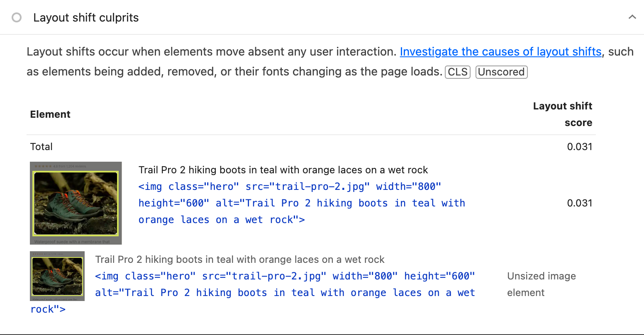Click the sub-row Trail Pro 2 description text
The height and width of the screenshot is (335, 644).
[x=240, y=260]
